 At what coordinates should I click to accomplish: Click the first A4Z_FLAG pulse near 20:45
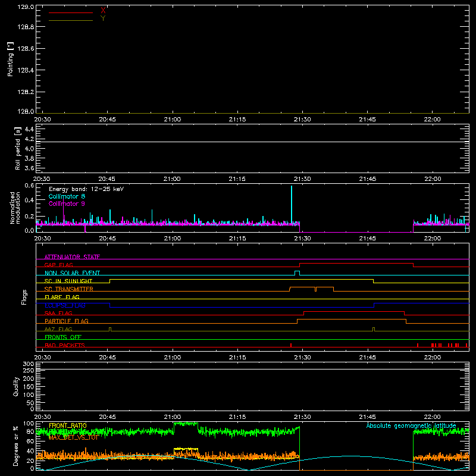click(110, 329)
